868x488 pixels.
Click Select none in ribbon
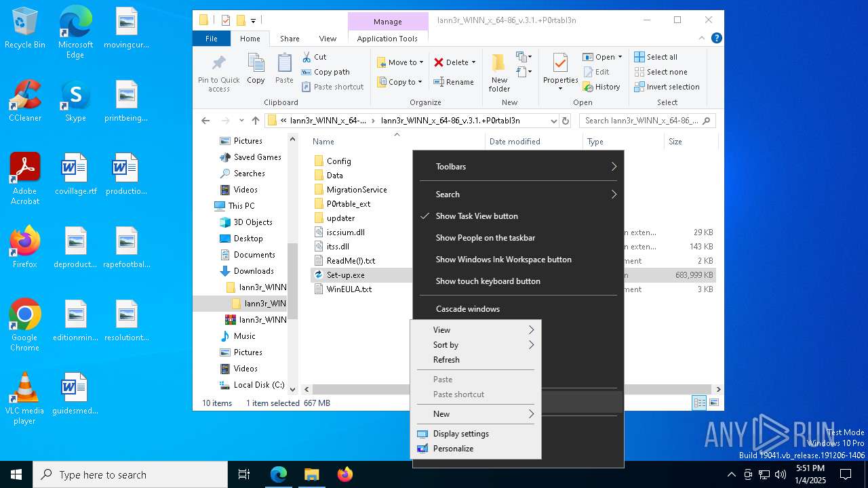(x=660, y=72)
